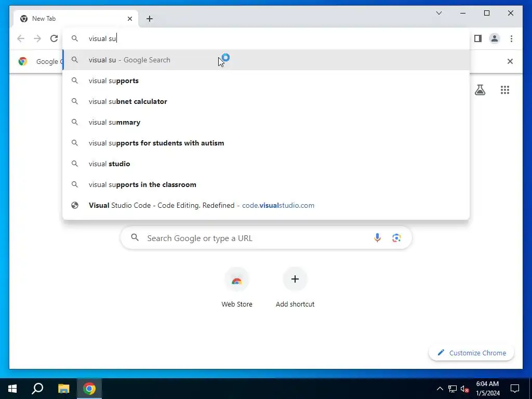Dismiss the Google Chrome info bar
This screenshot has height=399, width=532.
[510, 61]
